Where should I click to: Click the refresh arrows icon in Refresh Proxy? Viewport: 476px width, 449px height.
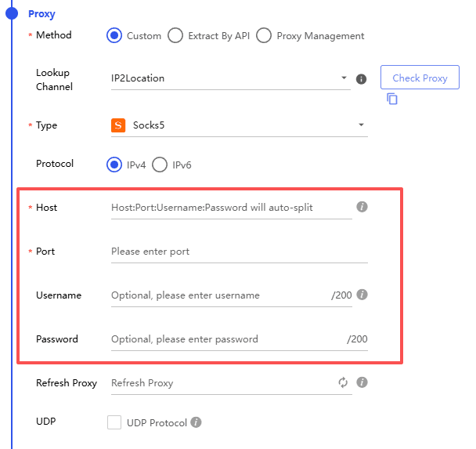343,383
